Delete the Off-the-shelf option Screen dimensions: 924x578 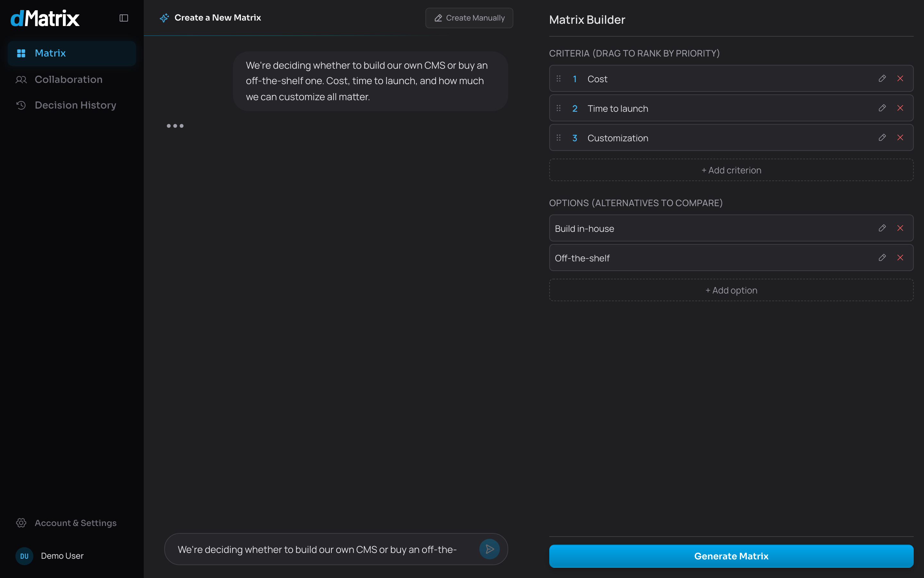point(900,257)
